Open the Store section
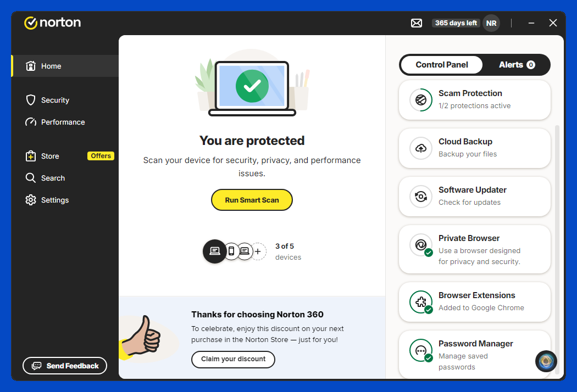Viewport: 577px width, 392px height. pos(65,156)
